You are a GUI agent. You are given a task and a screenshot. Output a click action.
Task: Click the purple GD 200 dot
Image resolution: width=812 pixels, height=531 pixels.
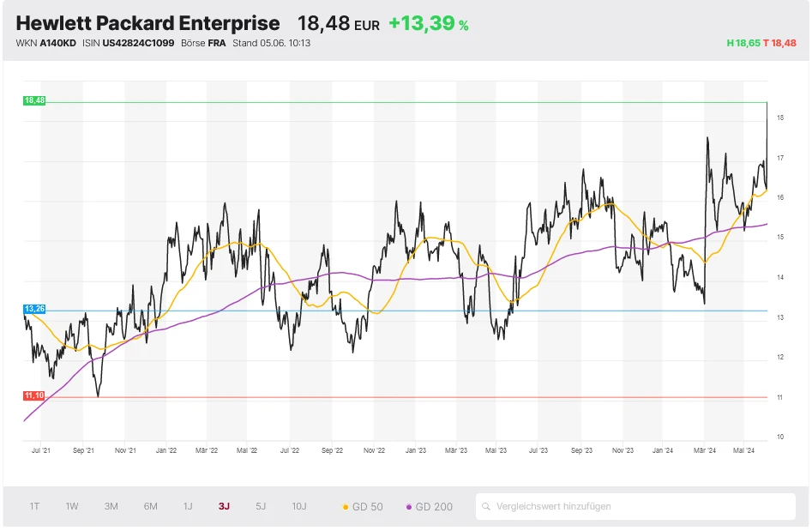tap(409, 507)
